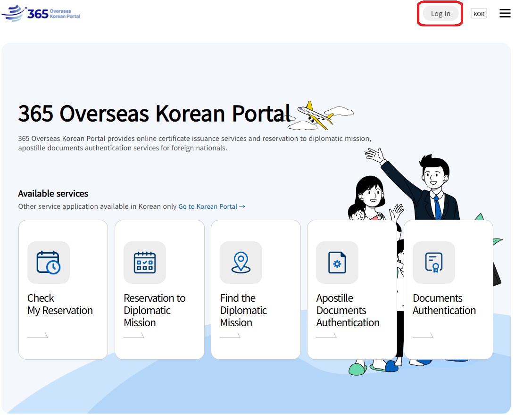515x420 pixels.
Task: Open the Apostille Documents Authentication title text
Action: point(348,310)
